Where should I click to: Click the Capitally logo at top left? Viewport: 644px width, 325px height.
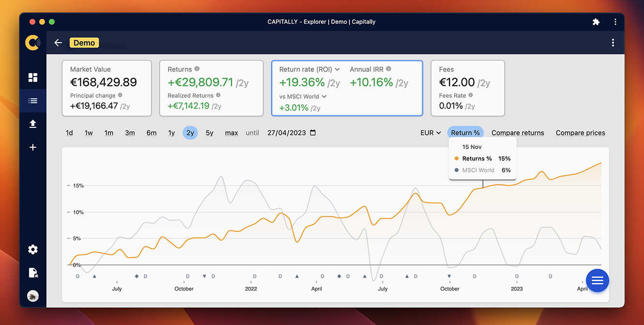point(32,42)
